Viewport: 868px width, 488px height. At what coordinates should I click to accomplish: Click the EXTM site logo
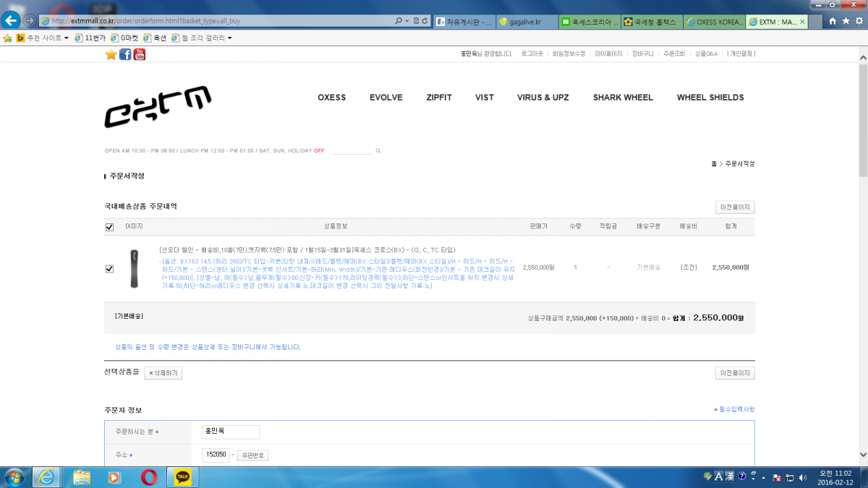pyautogui.click(x=158, y=106)
